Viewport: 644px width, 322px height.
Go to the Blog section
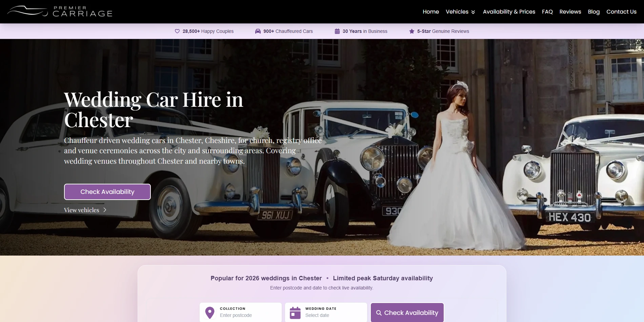(593, 12)
